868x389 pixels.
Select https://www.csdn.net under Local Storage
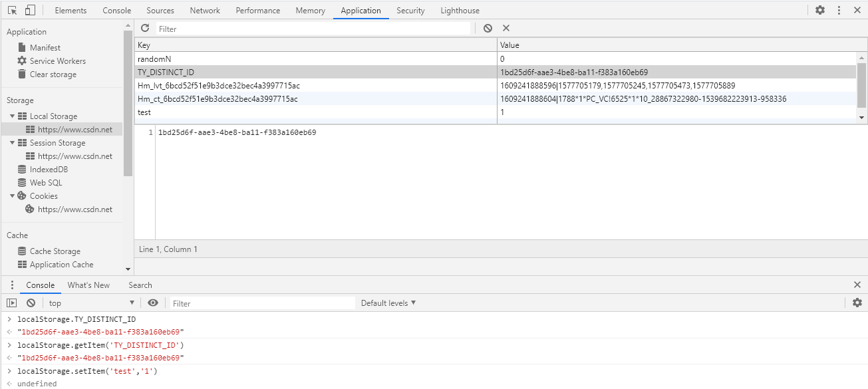[x=75, y=130]
